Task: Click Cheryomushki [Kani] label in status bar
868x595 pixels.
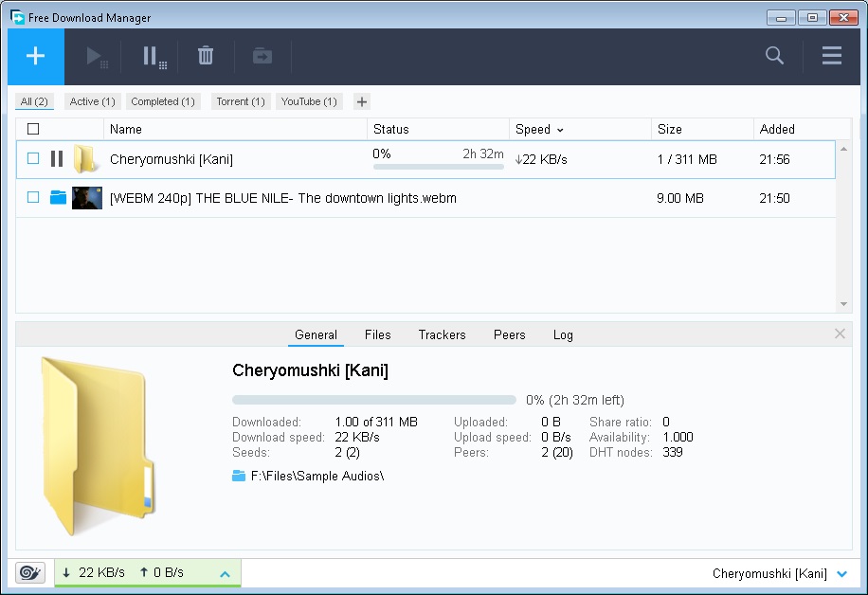Action: pyautogui.click(x=769, y=573)
